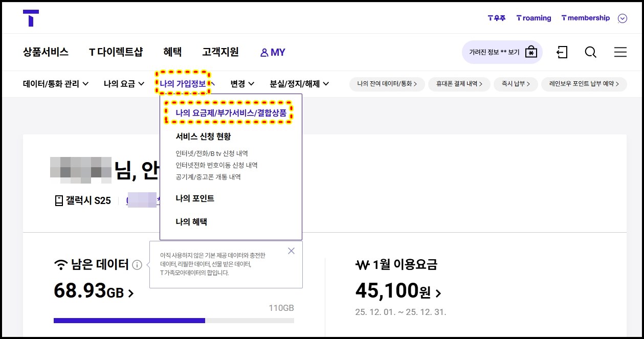The height and width of the screenshot is (339, 644).
Task: Close the 남은 데이터 tooltip popup
Action: [291, 251]
